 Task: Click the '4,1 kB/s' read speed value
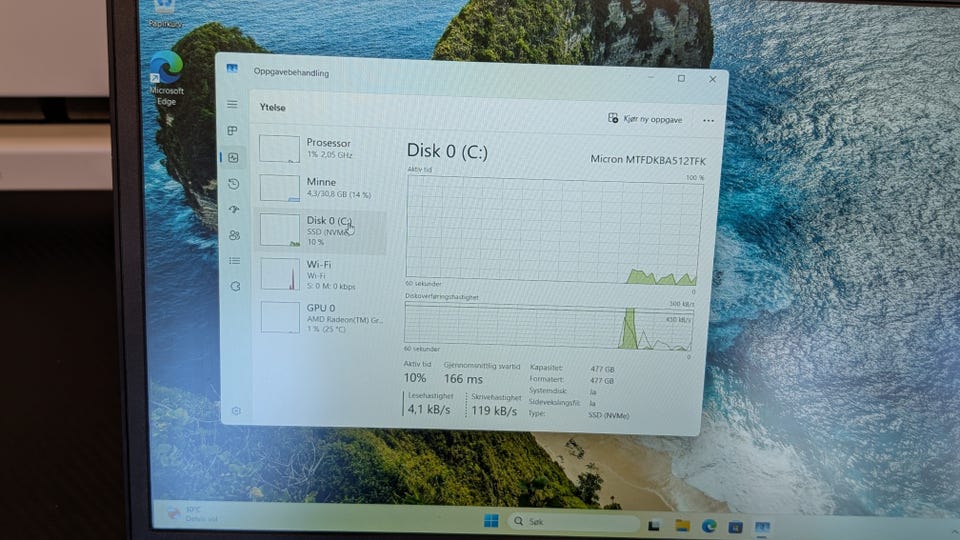pyautogui.click(x=429, y=409)
